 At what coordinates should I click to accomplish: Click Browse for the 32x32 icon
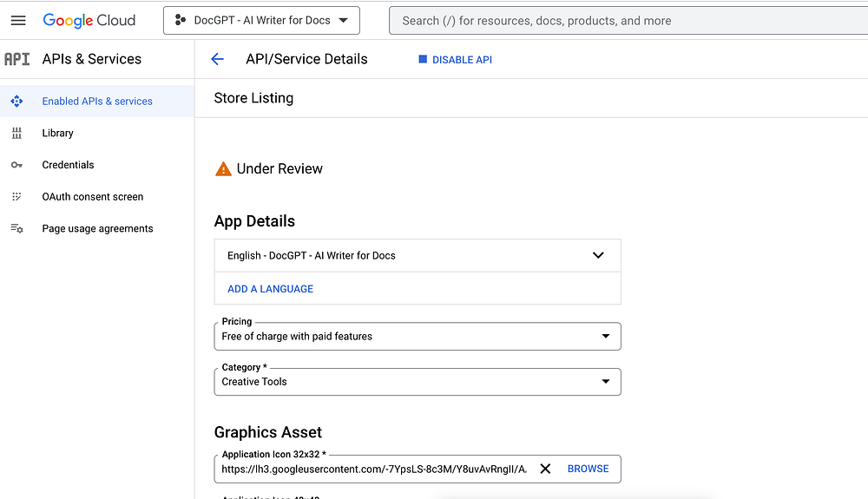tap(588, 469)
